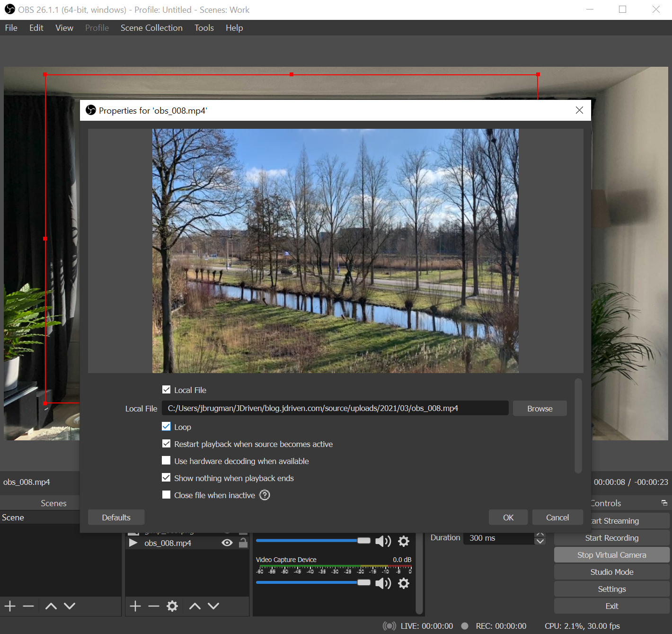
Task: Open the Scene Collection menu
Action: pyautogui.click(x=151, y=28)
